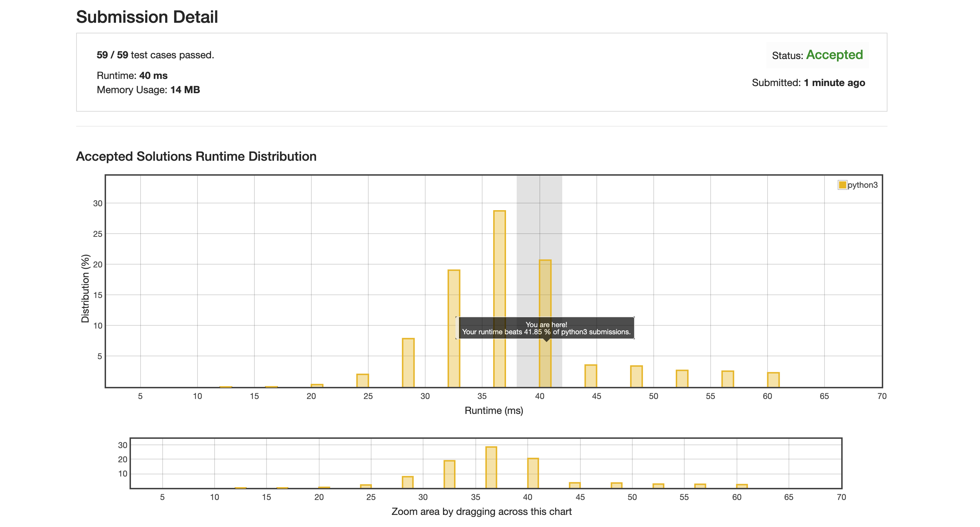Click the tallest bar in overview chart
Viewport: 980px width, 527px height.
coord(491,467)
